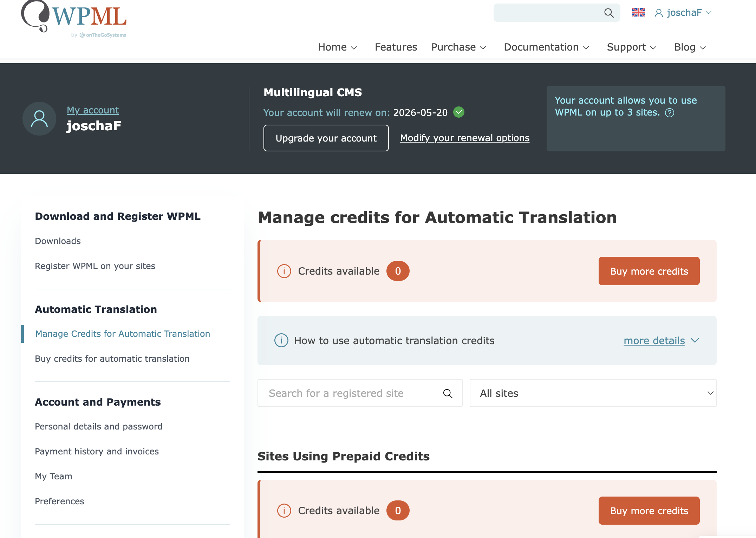Viewport: 756px width, 538px height.
Task: Click the Download and Register WPML heading
Action: [x=118, y=216]
